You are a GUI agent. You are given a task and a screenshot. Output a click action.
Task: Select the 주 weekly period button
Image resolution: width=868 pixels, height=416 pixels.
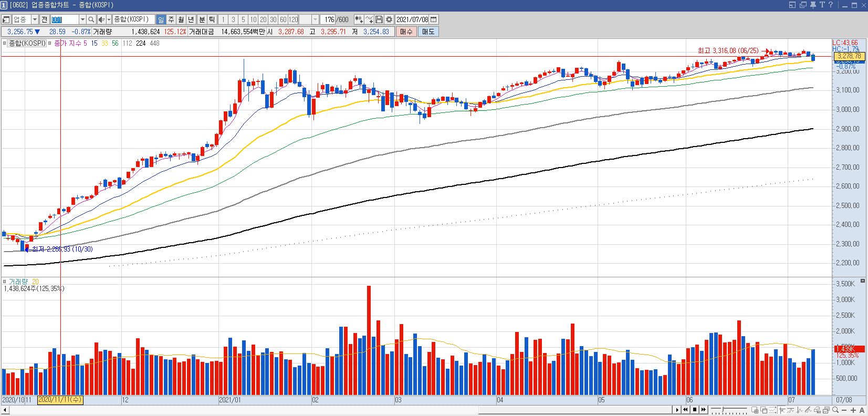pos(171,19)
